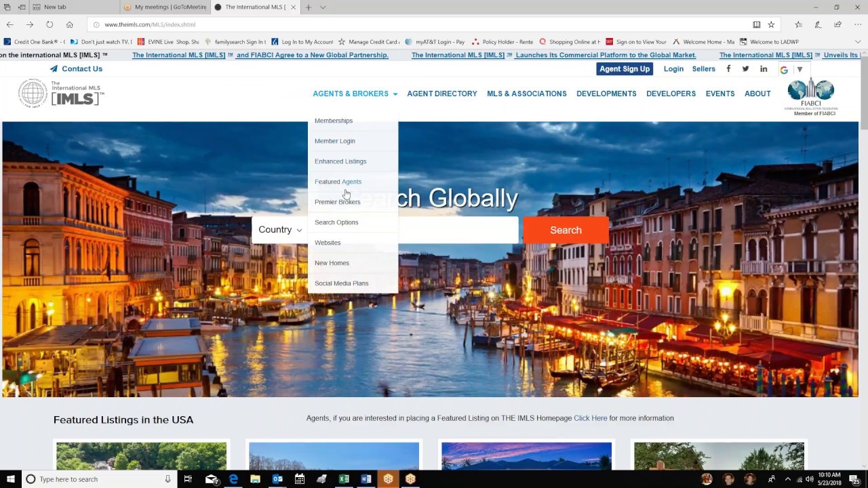
Task: Select Social Media Plans menu entry
Action: tap(342, 283)
